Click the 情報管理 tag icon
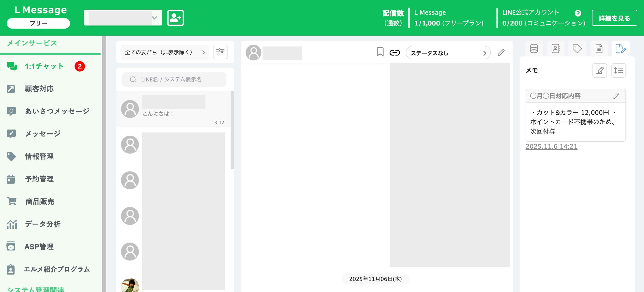The height and width of the screenshot is (292, 644). pyautogui.click(x=11, y=156)
